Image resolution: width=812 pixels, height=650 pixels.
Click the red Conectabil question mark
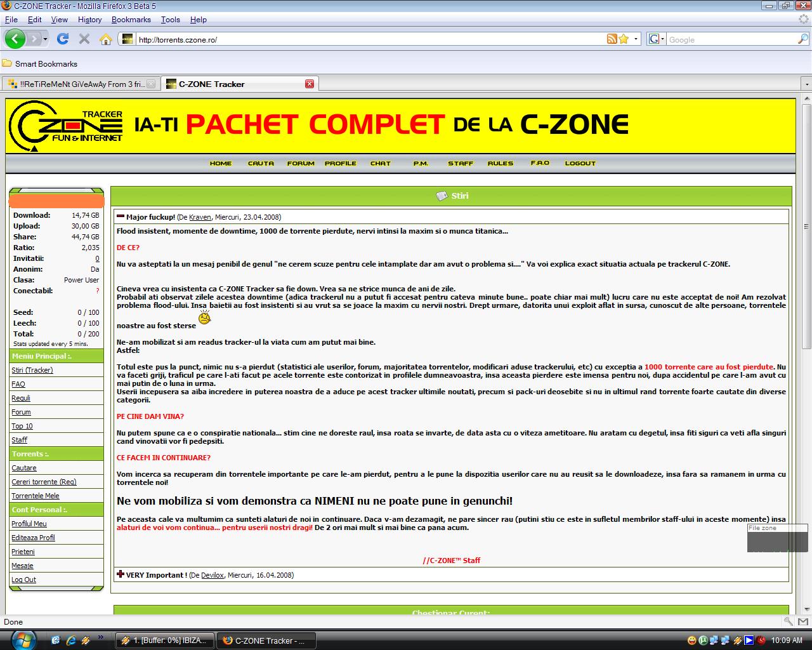tap(98, 291)
